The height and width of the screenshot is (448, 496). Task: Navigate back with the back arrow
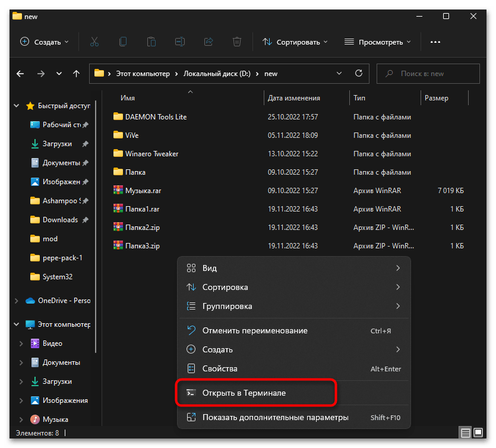click(x=20, y=74)
